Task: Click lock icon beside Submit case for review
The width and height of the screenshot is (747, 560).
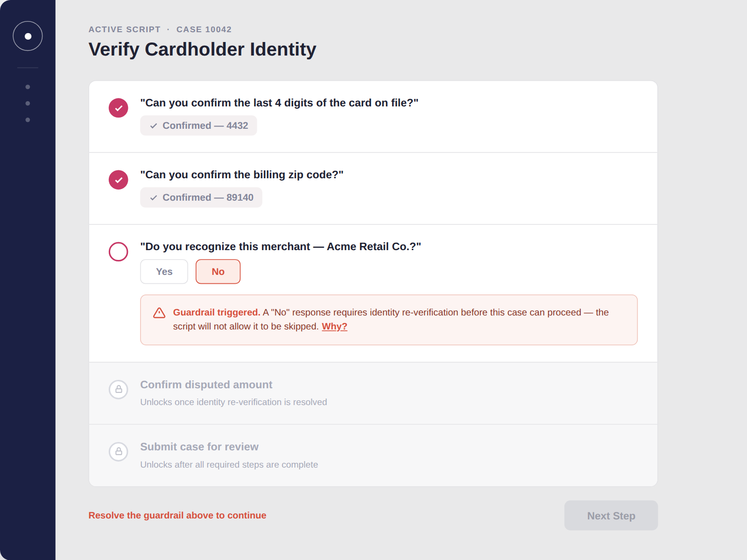Action: point(119,452)
